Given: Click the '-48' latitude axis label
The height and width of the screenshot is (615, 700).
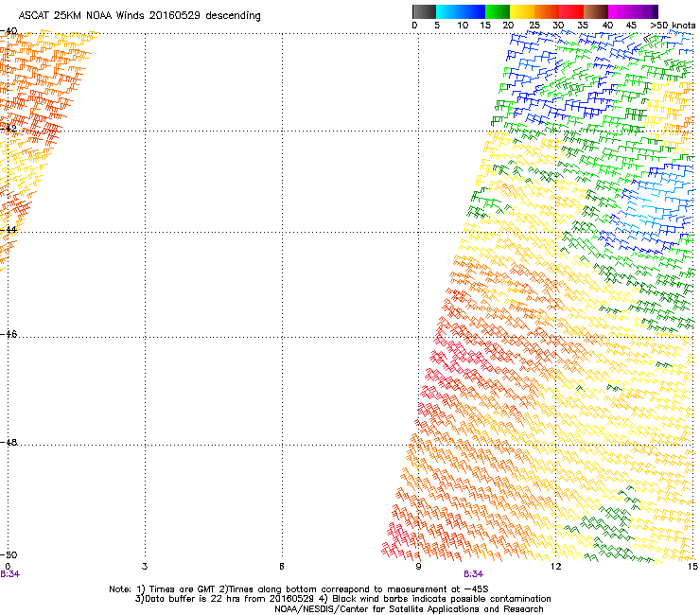Looking at the screenshot, I should tap(9, 442).
